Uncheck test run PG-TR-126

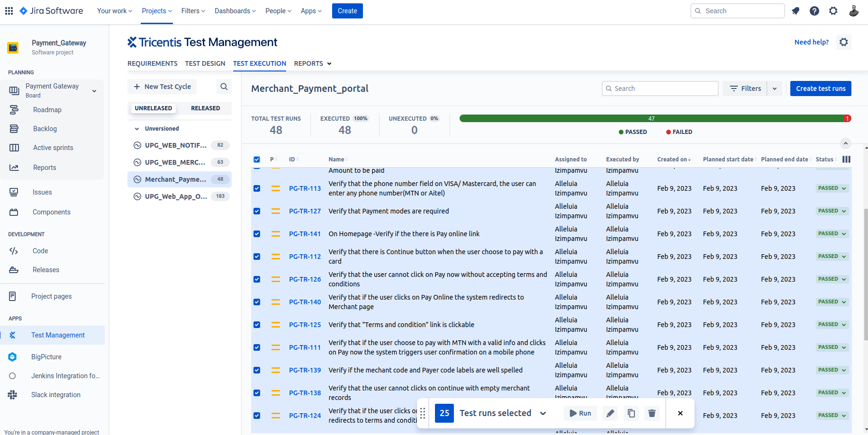(257, 279)
